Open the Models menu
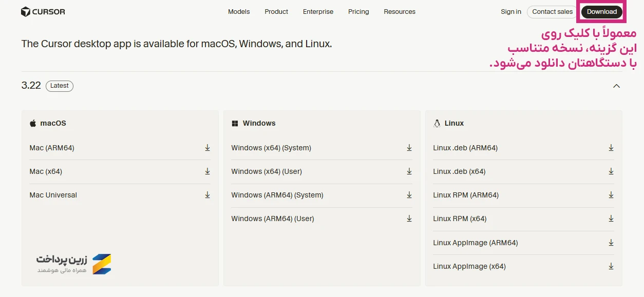Viewport: 644px width, 297px height. point(239,12)
